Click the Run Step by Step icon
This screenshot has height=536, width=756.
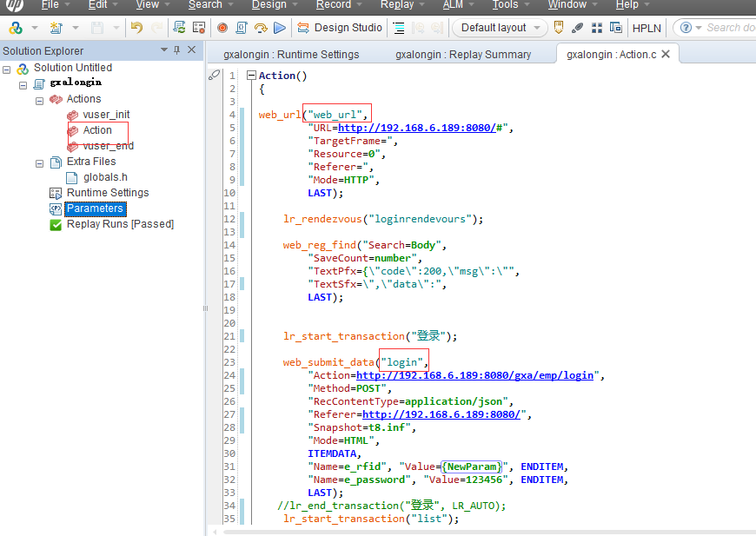point(261,28)
